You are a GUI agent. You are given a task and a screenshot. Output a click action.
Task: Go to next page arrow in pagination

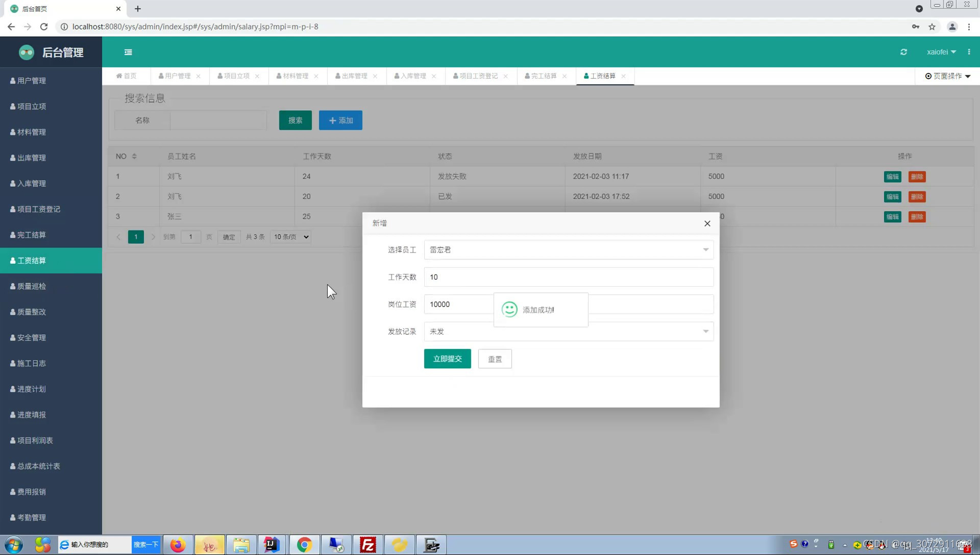153,237
